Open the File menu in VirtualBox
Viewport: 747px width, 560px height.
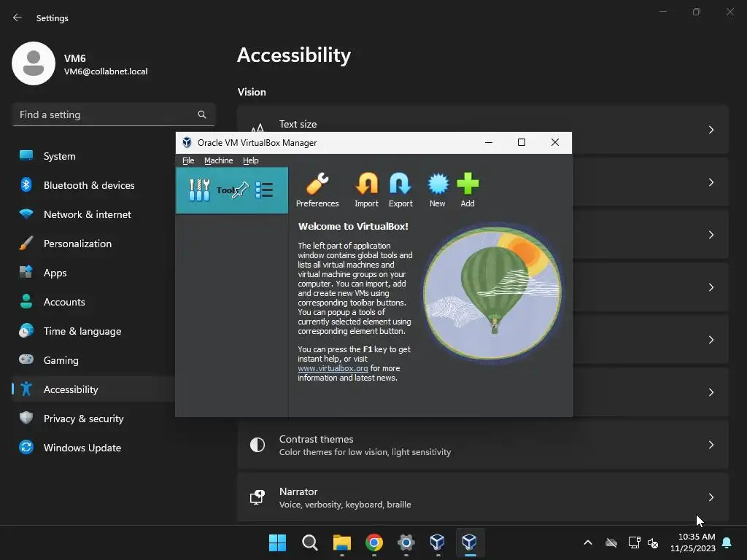tap(188, 160)
